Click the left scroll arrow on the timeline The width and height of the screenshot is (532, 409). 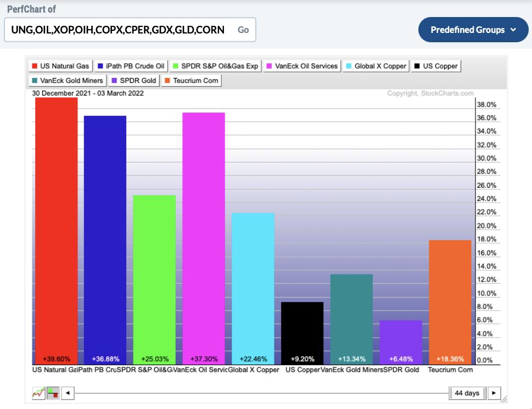click(x=68, y=393)
